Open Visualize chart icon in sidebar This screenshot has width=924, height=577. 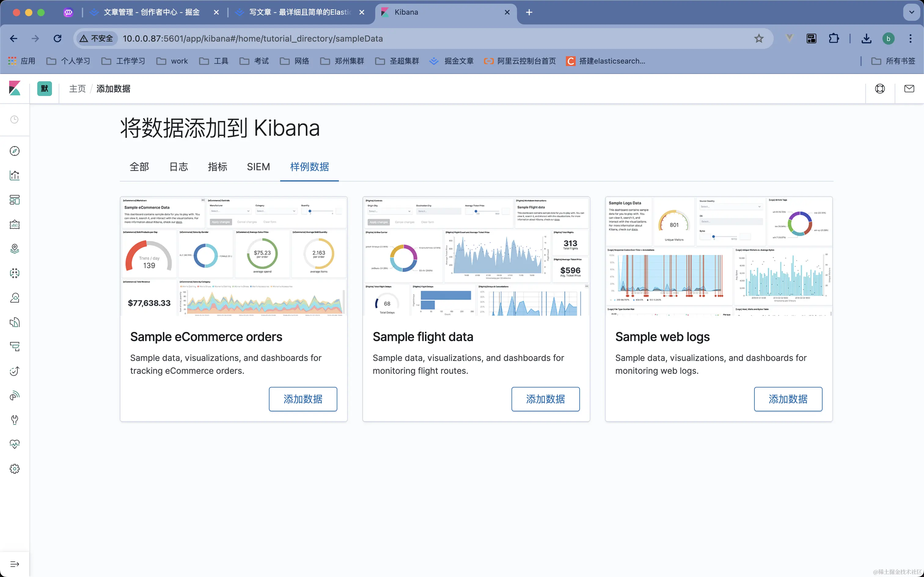14,175
